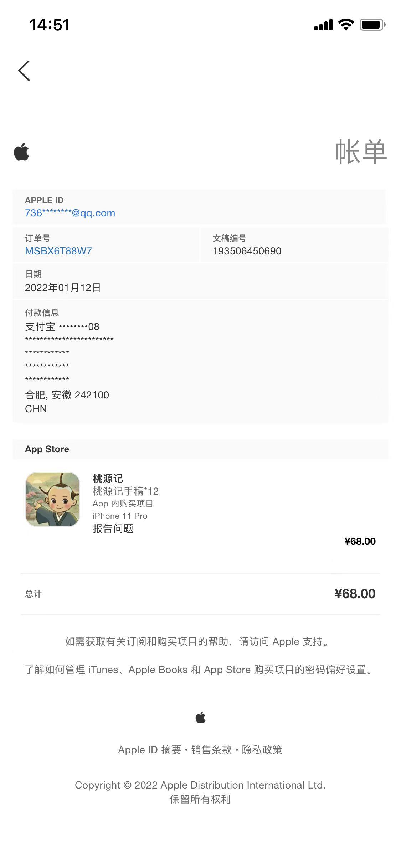Tap the document number 193506450690

pos(247,251)
